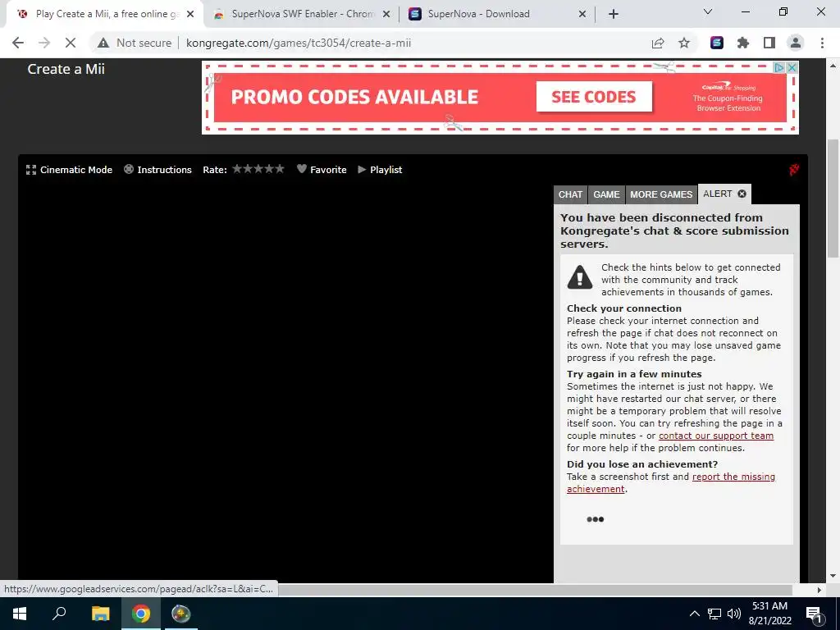Open the AdChoices info icon
840x630 pixels.
coord(779,67)
